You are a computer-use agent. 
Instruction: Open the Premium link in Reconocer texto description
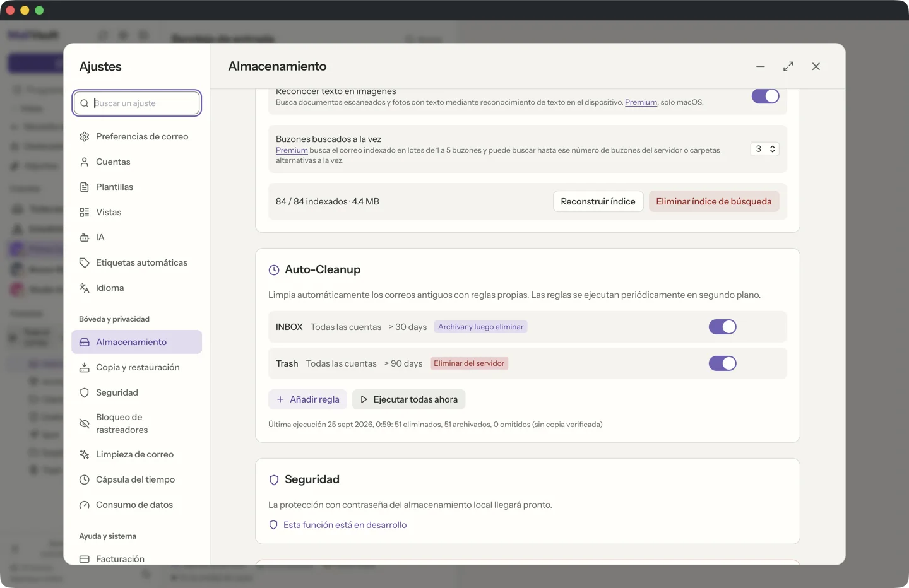click(641, 102)
